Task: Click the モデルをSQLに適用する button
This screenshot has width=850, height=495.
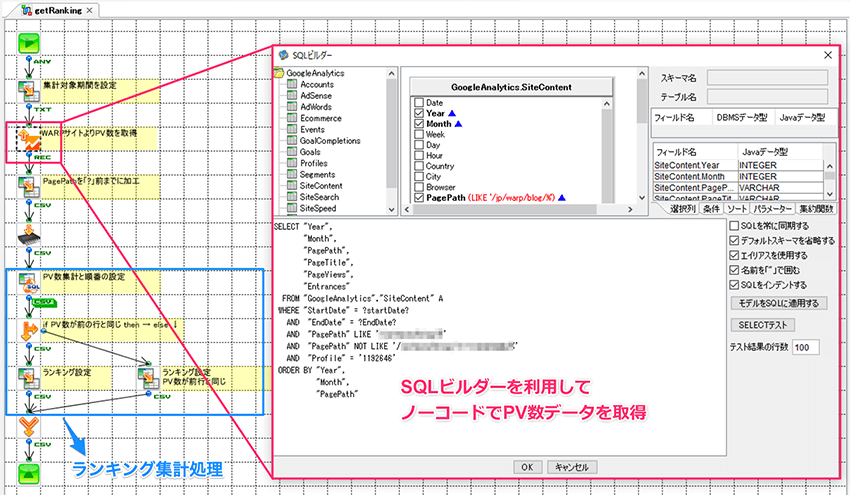Action: pyautogui.click(x=779, y=304)
